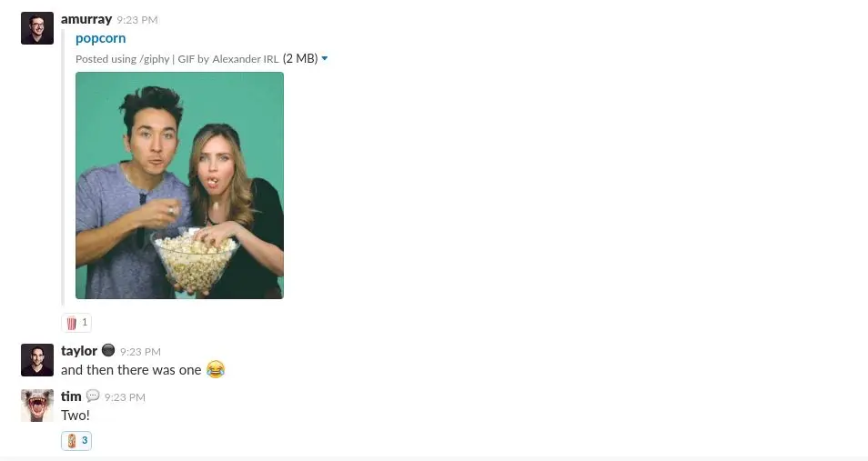
Task: Open the popcorn title link
Action: pyautogui.click(x=101, y=38)
